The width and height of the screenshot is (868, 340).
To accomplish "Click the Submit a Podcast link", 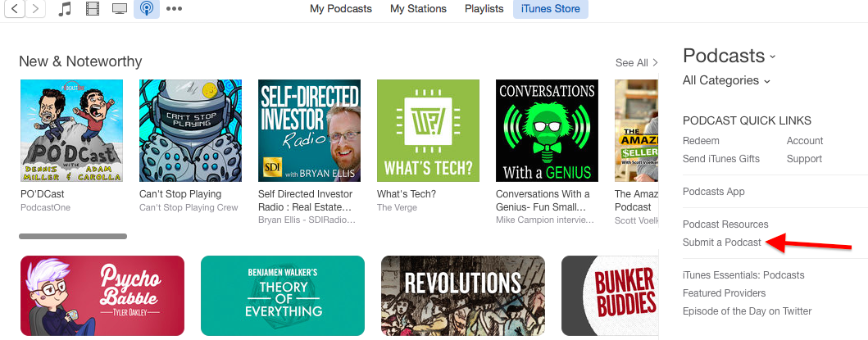I will point(722,243).
